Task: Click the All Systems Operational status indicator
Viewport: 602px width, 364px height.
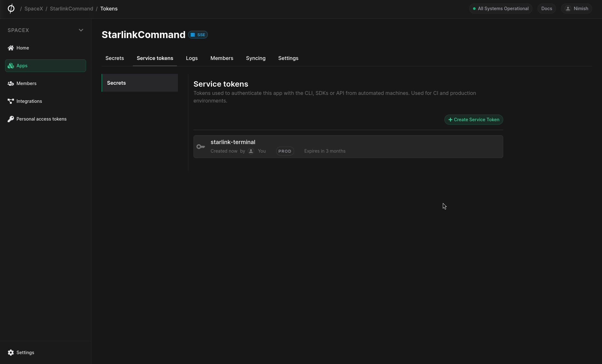Action: pyautogui.click(x=500, y=9)
